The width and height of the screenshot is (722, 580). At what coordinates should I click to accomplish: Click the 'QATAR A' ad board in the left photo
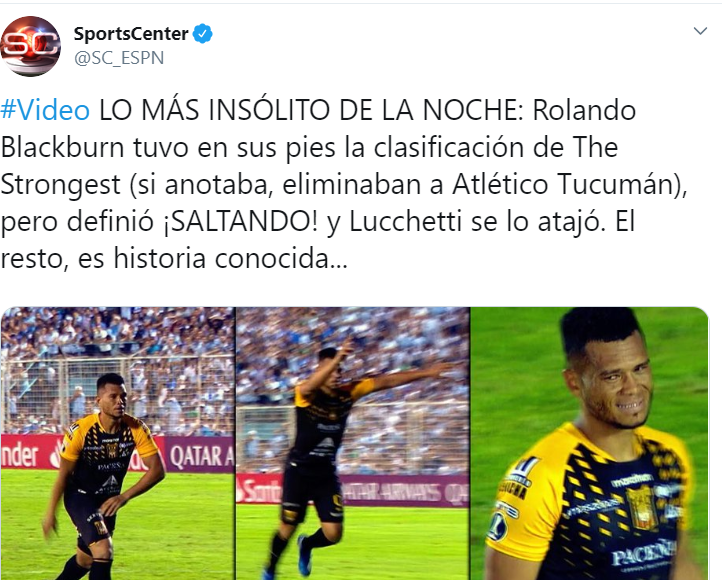[201, 454]
